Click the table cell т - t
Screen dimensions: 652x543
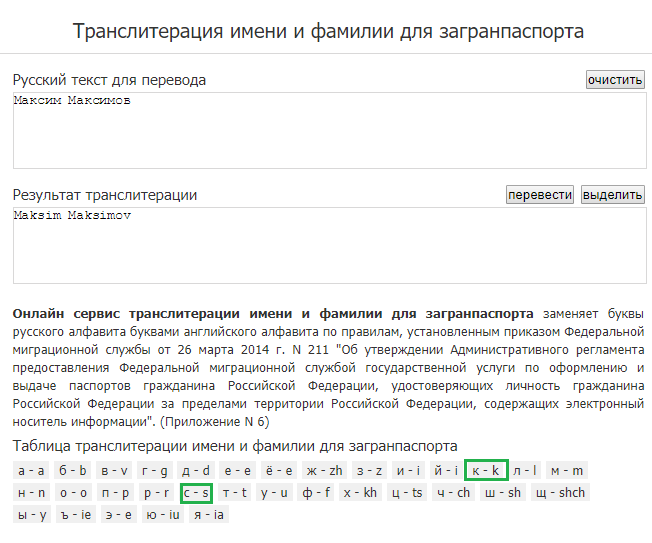pyautogui.click(x=235, y=493)
